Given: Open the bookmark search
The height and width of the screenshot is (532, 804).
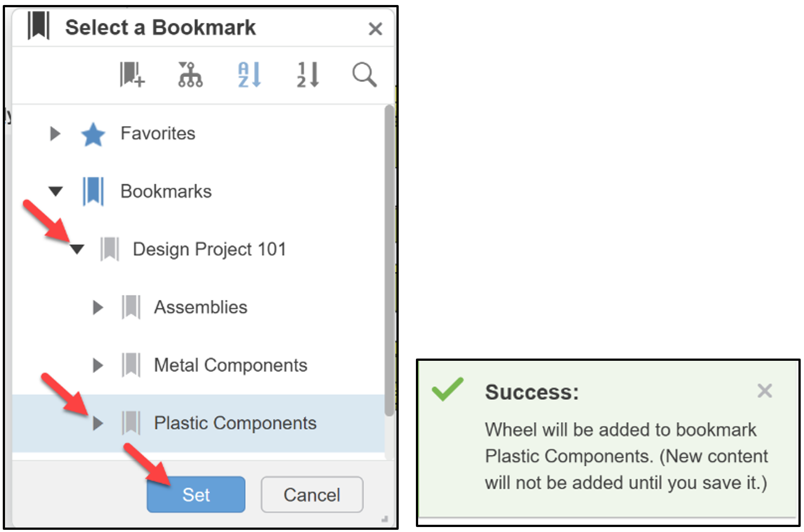Looking at the screenshot, I should 364,75.
